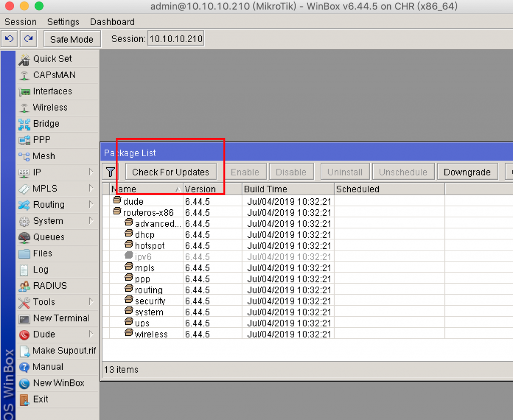Screen dimensions: 513x420
Task: Select the wireless package row
Action: (x=308, y=334)
